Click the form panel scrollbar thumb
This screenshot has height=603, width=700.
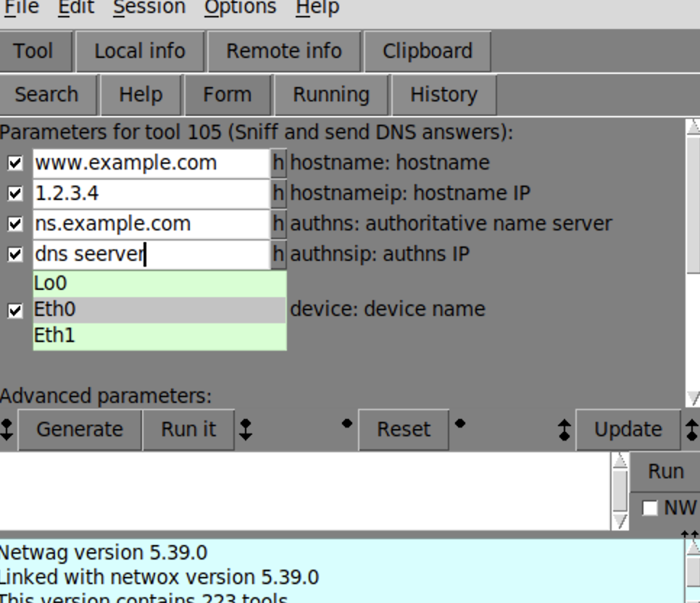pyautogui.click(x=693, y=204)
